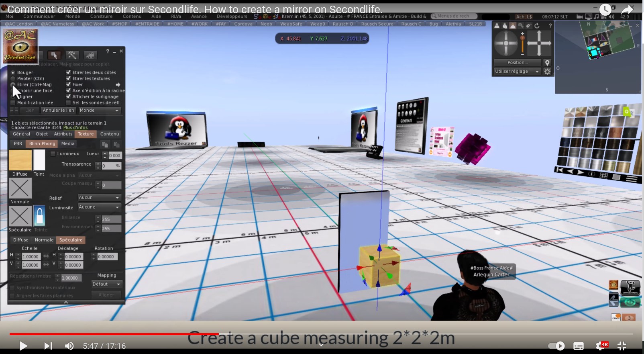Open Utiliser réglage dropdown
Viewport: 644px width, 354px height.
point(517,72)
